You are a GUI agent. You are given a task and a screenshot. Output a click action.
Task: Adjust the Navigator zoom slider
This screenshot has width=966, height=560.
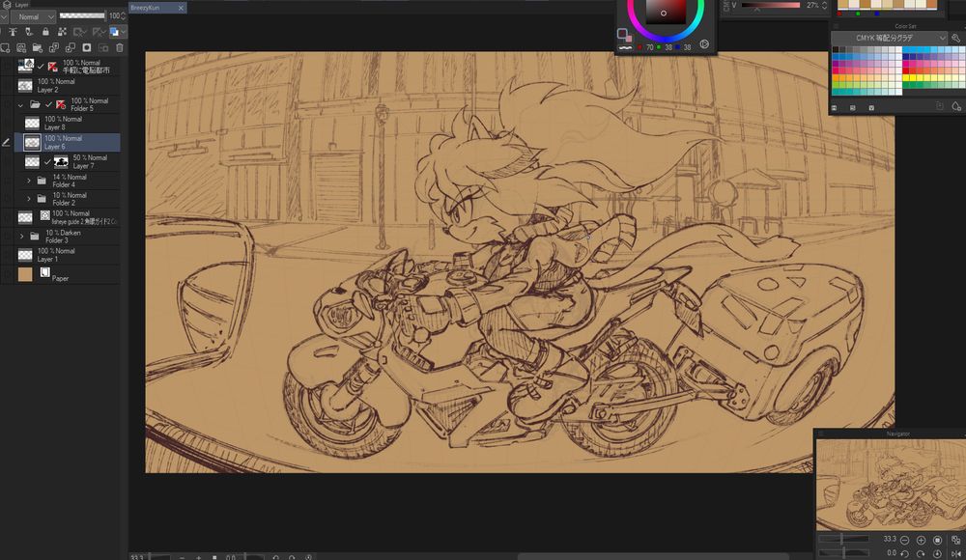tap(843, 539)
